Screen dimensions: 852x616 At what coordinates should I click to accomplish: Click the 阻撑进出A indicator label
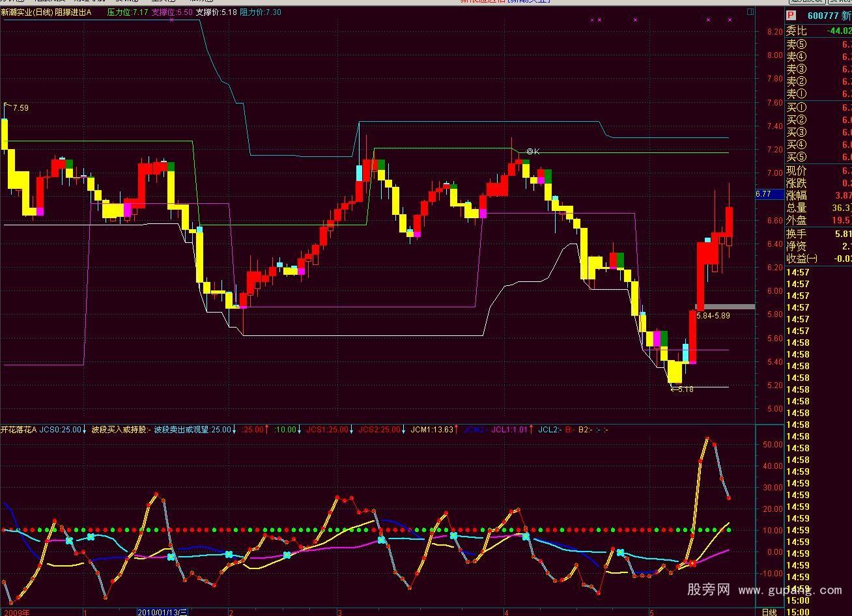pyautogui.click(x=73, y=12)
